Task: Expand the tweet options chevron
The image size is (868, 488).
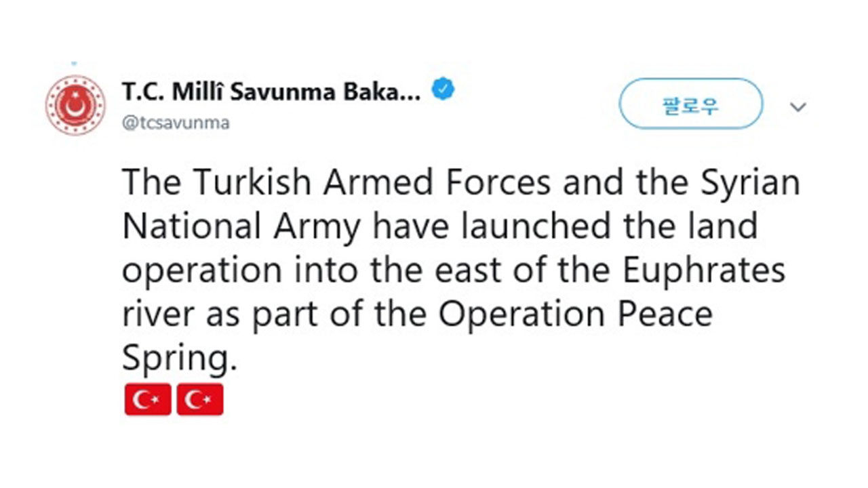Action: [x=799, y=107]
